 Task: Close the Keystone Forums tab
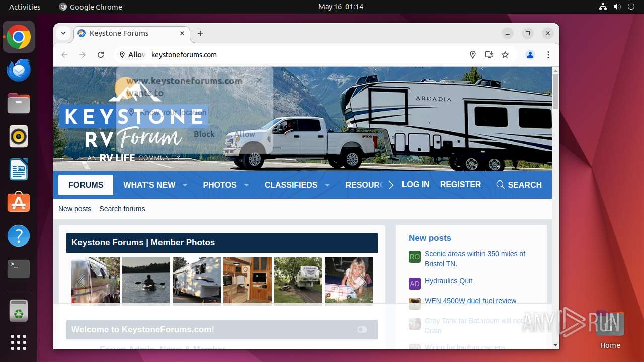pos(183,33)
